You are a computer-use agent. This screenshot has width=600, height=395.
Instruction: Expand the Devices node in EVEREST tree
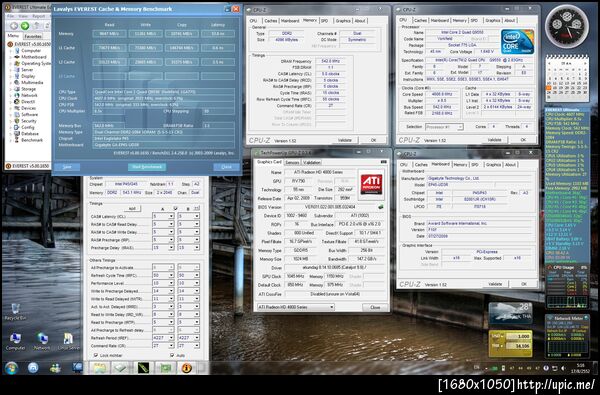pyautogui.click(x=10, y=108)
